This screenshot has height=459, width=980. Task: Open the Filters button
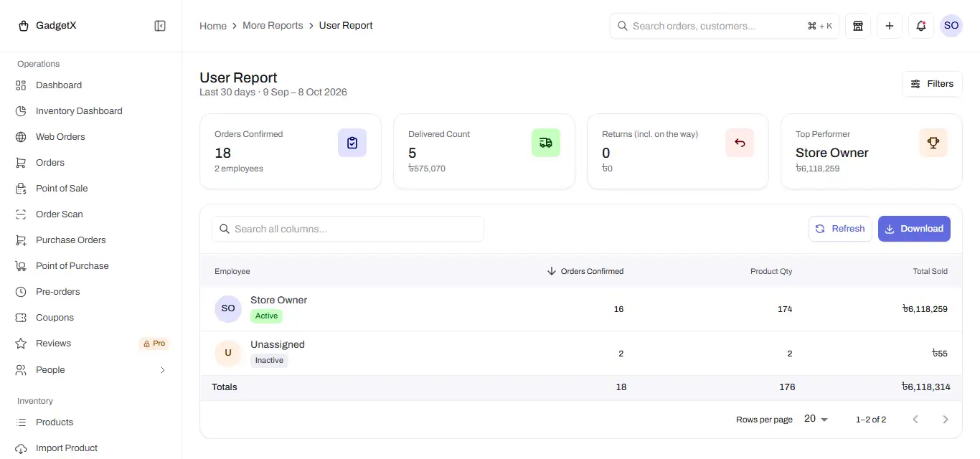point(932,84)
